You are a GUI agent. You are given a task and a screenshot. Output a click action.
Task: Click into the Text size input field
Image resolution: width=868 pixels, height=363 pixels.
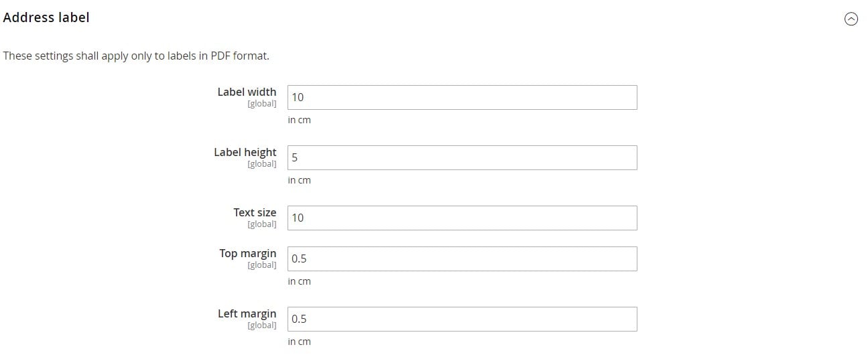[x=462, y=218]
